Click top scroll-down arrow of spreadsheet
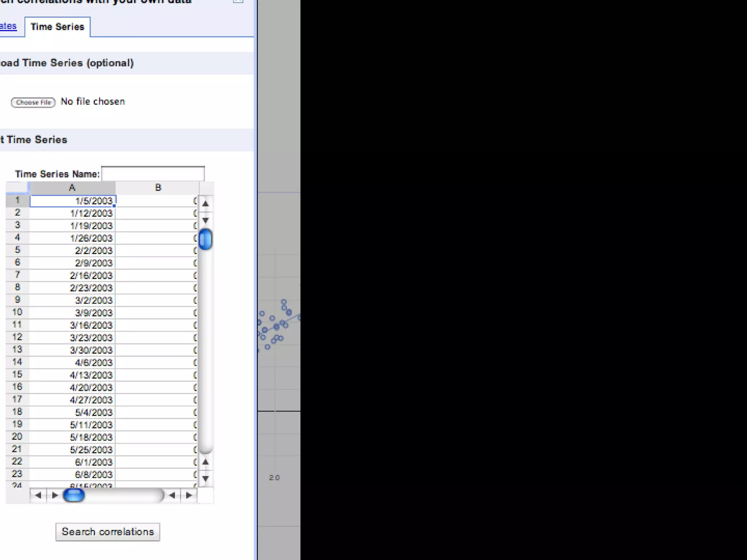The width and height of the screenshot is (747, 560). 205,220
